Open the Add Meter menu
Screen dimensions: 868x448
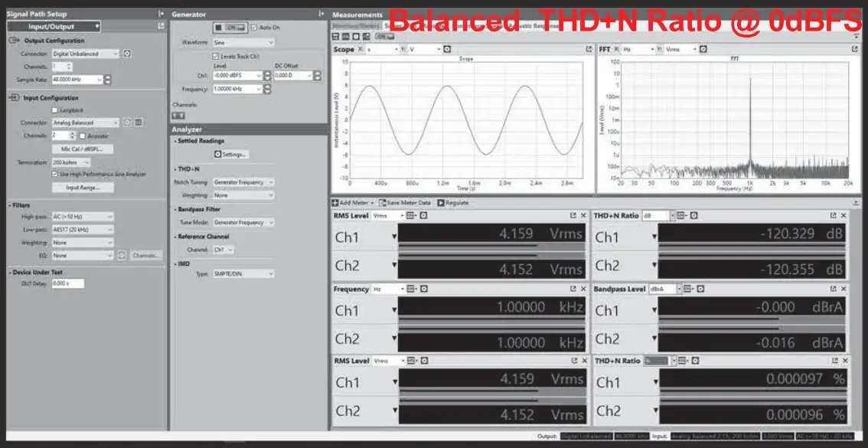point(353,203)
